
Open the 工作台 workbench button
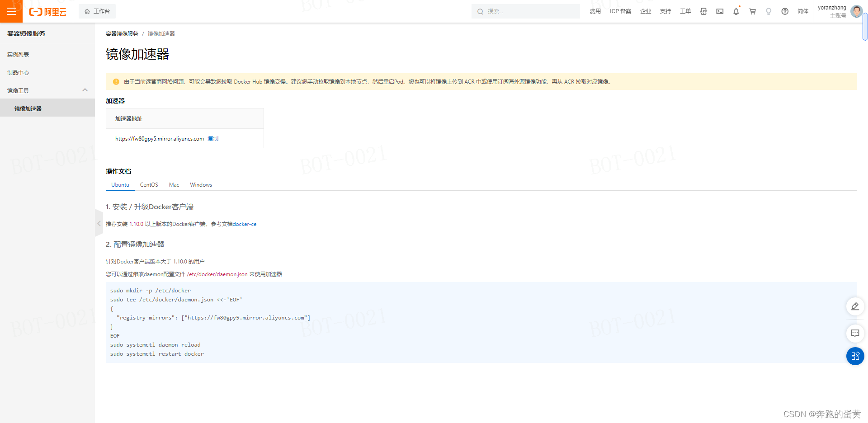coord(97,11)
